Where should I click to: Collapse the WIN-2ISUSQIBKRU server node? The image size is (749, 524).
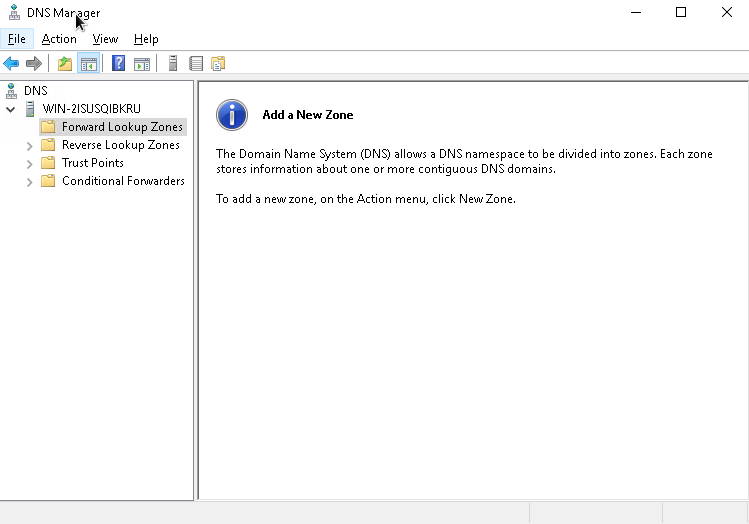(11, 109)
